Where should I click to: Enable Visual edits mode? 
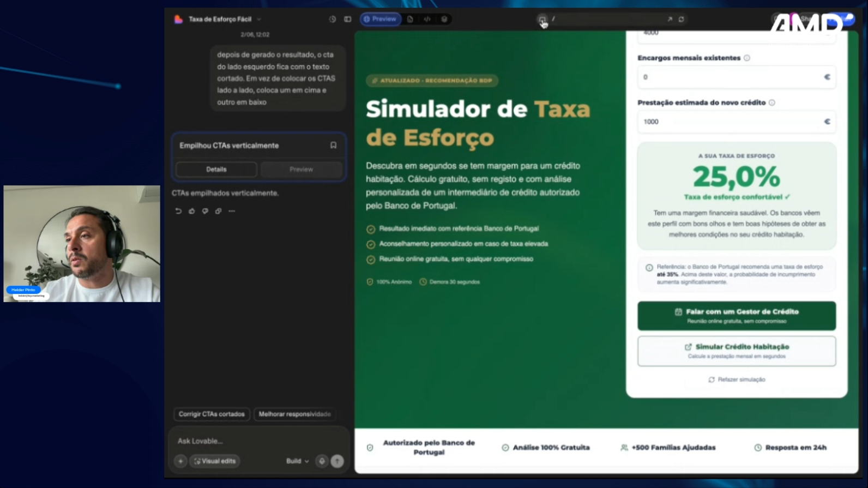point(215,461)
